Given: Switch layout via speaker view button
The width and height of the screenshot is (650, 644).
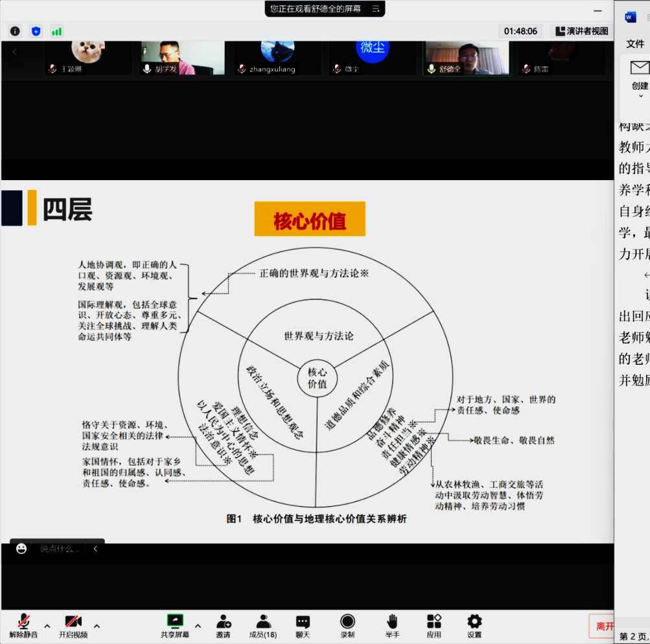Looking at the screenshot, I should click(581, 31).
